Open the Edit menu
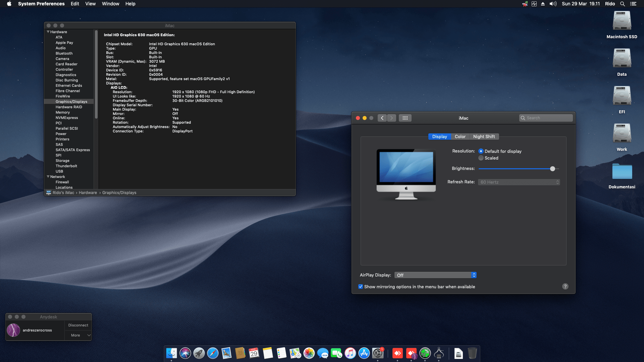This screenshot has width=644, height=362. [75, 4]
